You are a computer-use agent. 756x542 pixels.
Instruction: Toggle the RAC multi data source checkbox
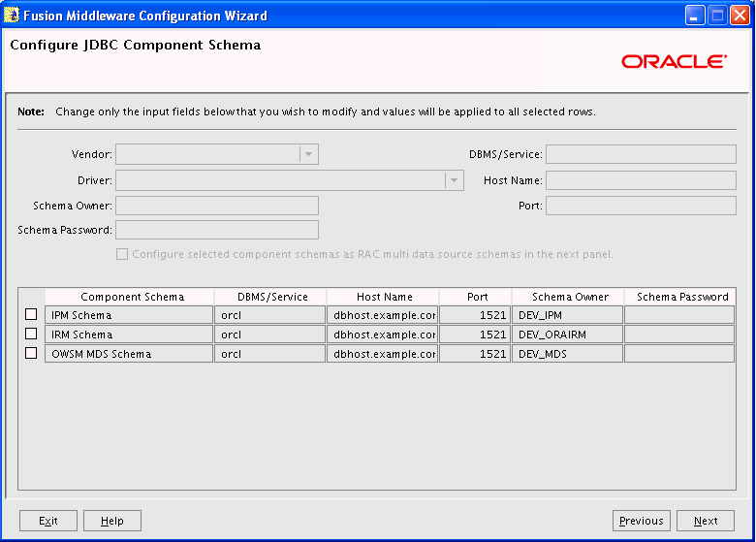[x=122, y=254]
